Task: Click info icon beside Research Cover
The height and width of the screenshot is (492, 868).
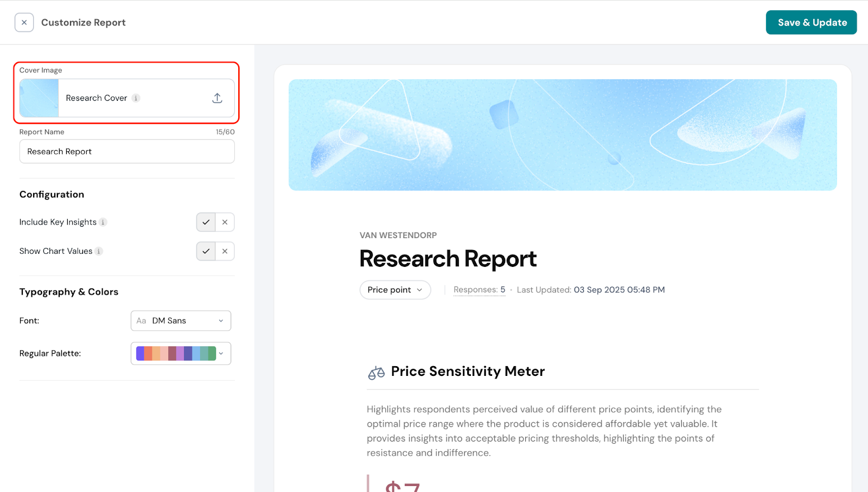Action: tap(136, 98)
